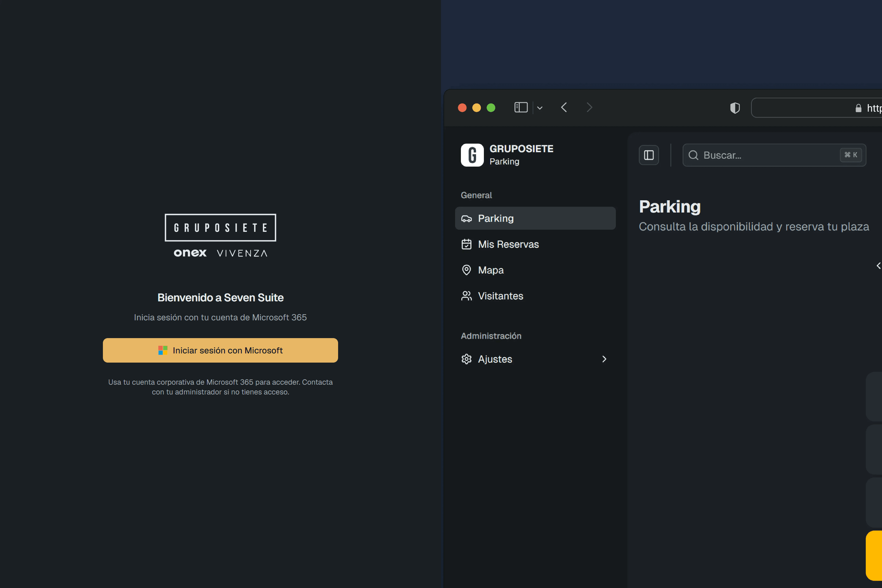Click the General section label in sidebar
Screen dimensions: 882x588
tap(476, 195)
